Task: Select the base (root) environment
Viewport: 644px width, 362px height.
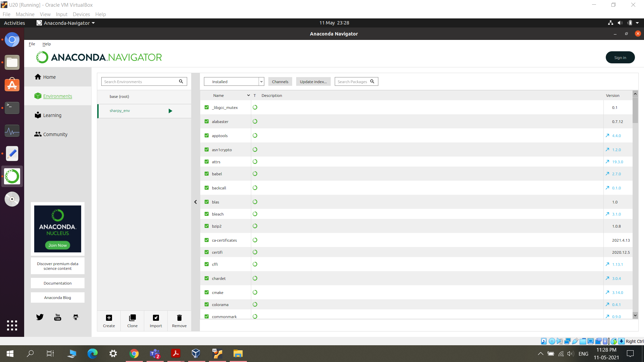Action: [x=144, y=97]
